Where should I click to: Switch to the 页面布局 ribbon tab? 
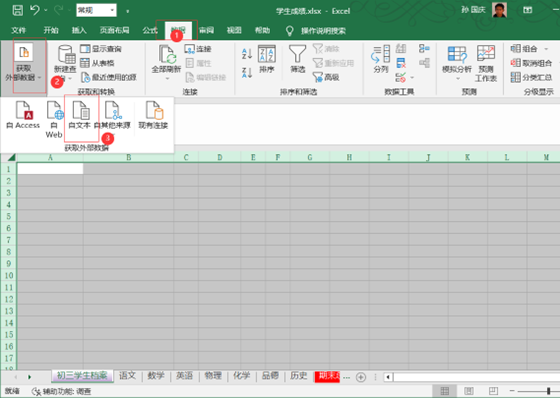point(114,30)
